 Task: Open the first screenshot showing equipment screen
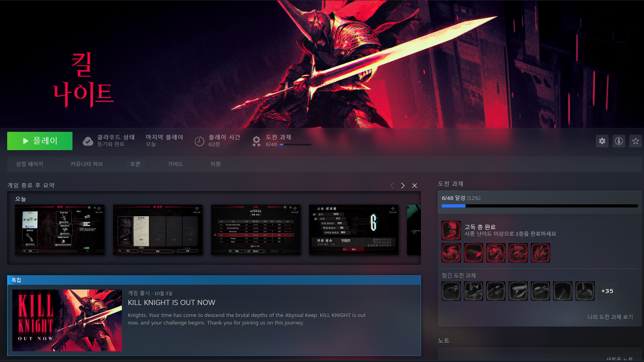tap(60, 230)
